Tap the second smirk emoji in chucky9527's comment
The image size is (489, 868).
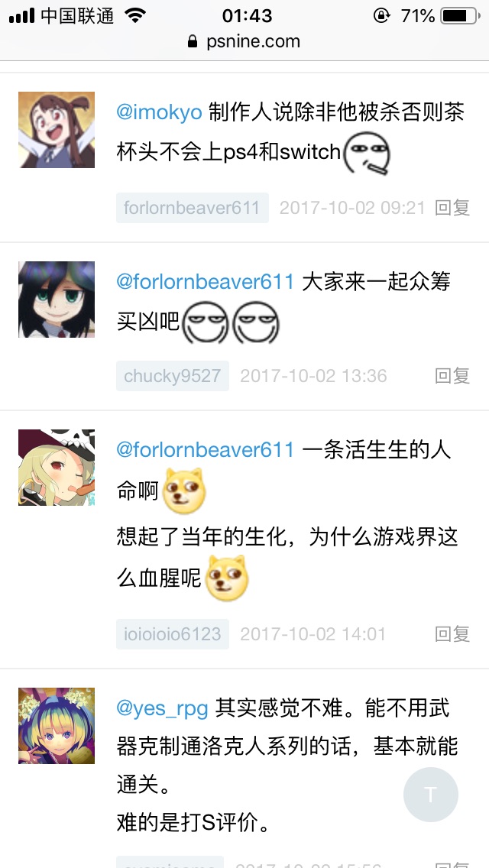[256, 322]
